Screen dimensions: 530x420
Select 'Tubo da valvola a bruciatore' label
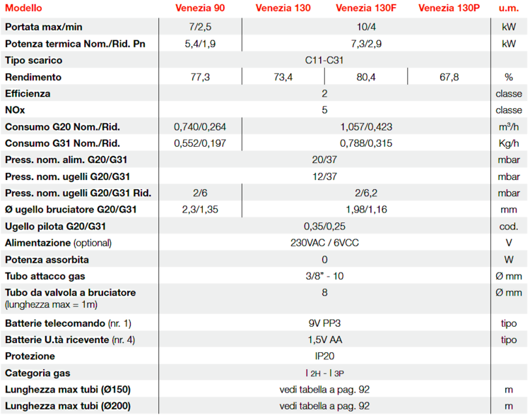pos(70,293)
